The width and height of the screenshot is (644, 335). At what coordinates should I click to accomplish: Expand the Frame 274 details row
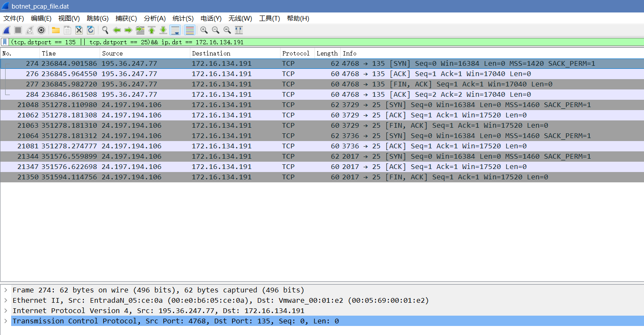[x=6, y=290]
